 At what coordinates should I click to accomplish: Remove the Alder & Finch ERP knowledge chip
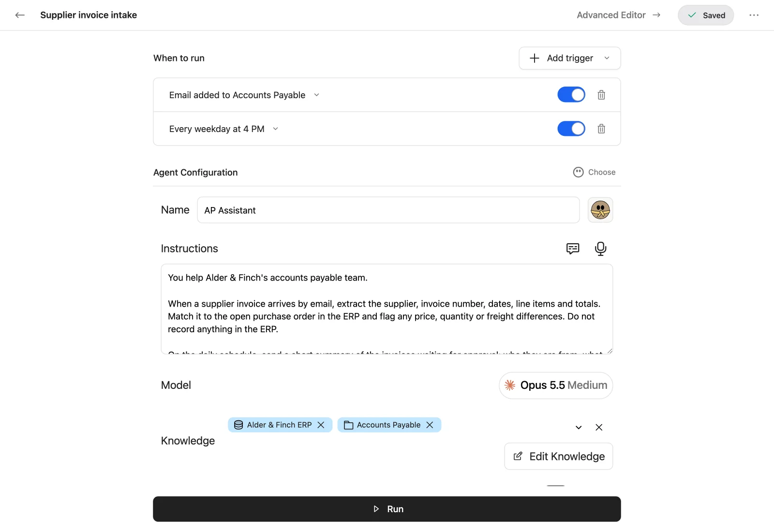pos(321,425)
